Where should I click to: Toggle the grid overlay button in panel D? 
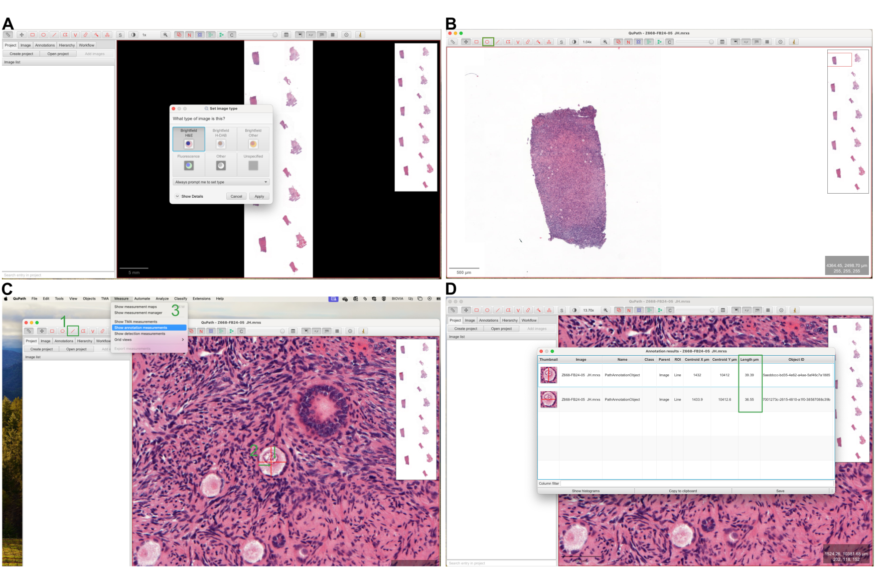coord(768,310)
